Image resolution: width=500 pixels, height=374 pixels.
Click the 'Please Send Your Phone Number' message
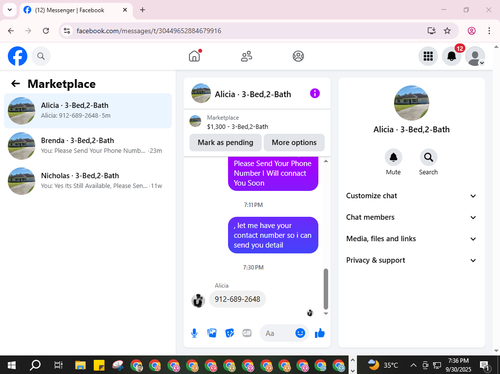273,173
